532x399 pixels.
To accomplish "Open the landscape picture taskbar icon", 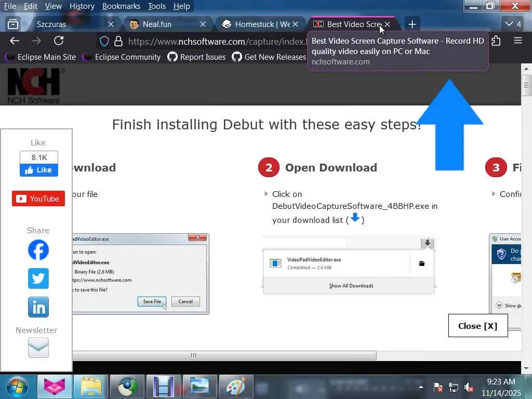I will pyautogui.click(x=200, y=387).
